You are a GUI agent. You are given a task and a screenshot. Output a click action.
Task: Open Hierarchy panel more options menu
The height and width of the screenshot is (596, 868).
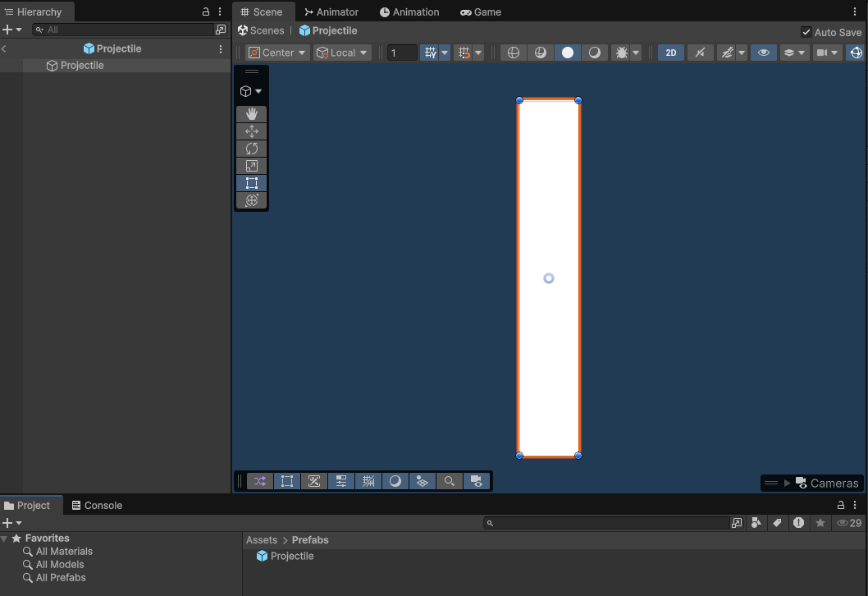221,11
